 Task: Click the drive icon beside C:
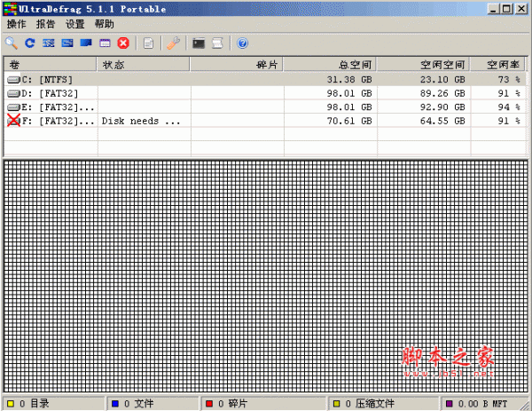(13, 80)
